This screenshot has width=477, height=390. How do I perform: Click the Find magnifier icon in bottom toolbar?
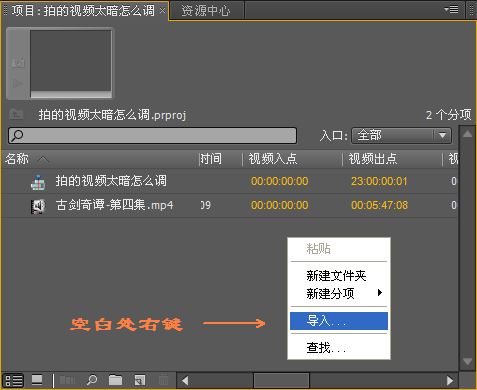coord(91,380)
